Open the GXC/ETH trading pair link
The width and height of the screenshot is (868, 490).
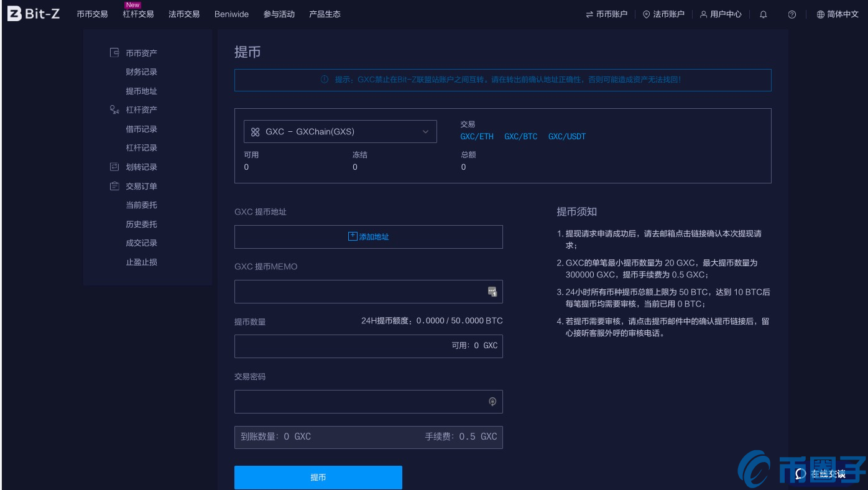coord(477,136)
